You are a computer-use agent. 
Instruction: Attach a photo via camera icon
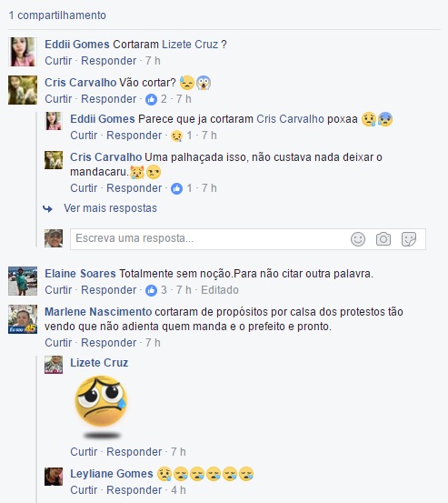(383, 239)
